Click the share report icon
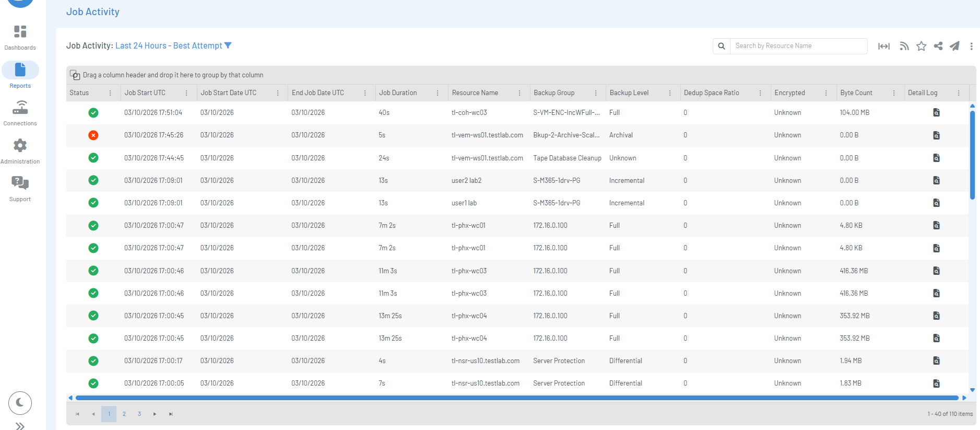This screenshot has height=430, width=980. (938, 46)
